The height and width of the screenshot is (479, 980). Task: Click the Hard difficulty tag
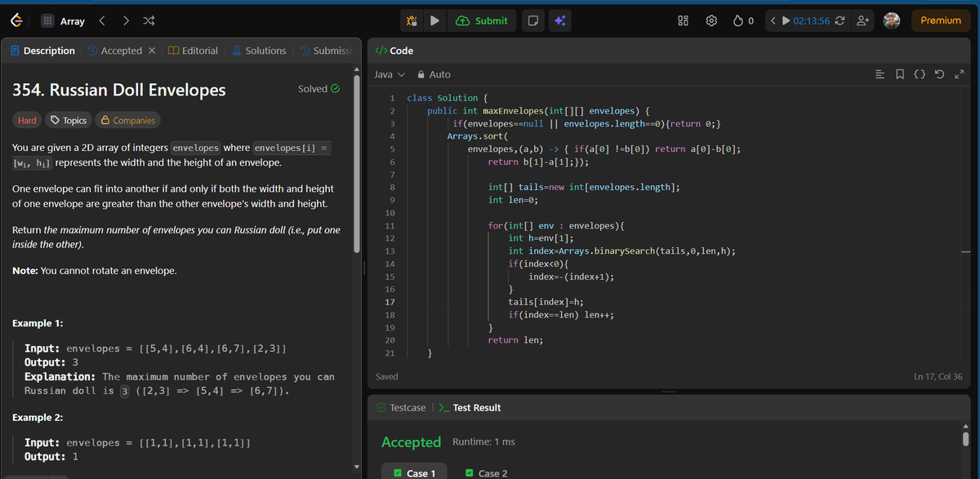[x=27, y=121]
